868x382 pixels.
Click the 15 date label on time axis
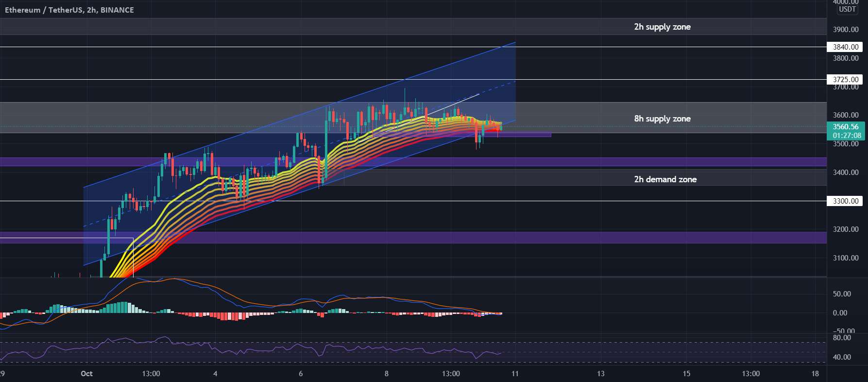click(686, 374)
